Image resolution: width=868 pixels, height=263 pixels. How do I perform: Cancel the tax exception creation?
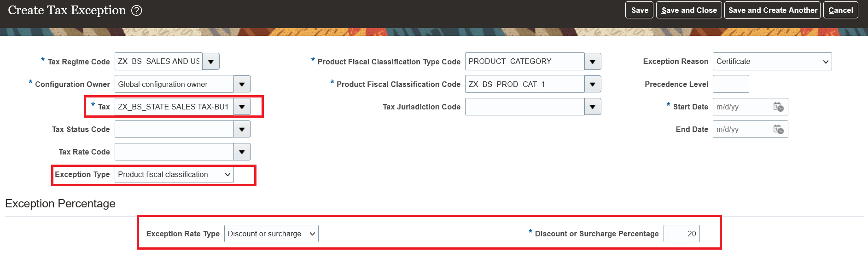click(840, 10)
